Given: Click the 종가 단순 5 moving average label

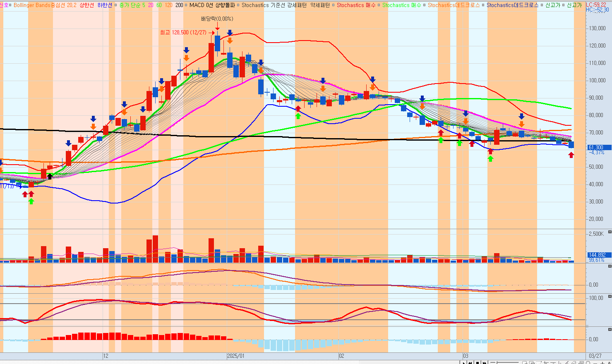Looking at the screenshot, I should [x=132, y=5].
